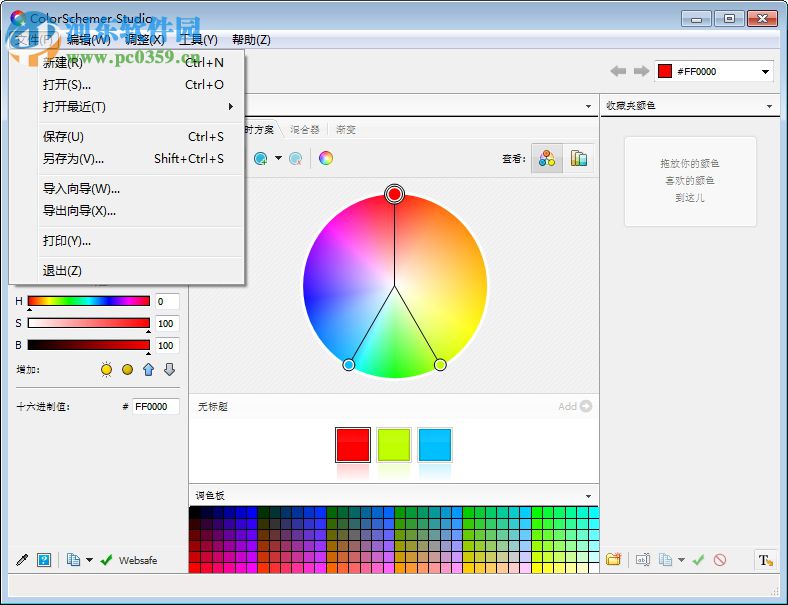
Task: Expand the 收藏夹颜色 panel menu arrow
Action: click(x=769, y=107)
